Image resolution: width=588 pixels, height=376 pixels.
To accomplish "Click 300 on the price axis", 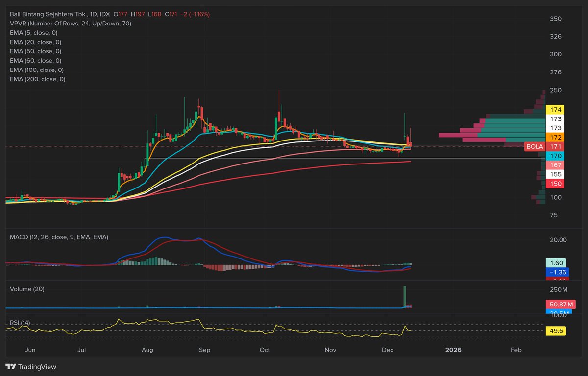I will pos(555,54).
